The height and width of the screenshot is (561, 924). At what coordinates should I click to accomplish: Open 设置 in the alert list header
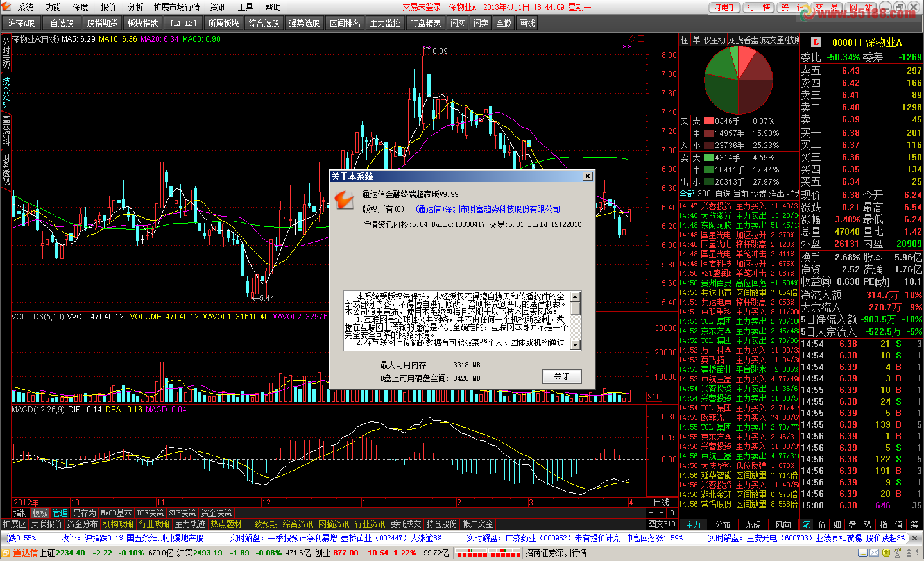758,194
